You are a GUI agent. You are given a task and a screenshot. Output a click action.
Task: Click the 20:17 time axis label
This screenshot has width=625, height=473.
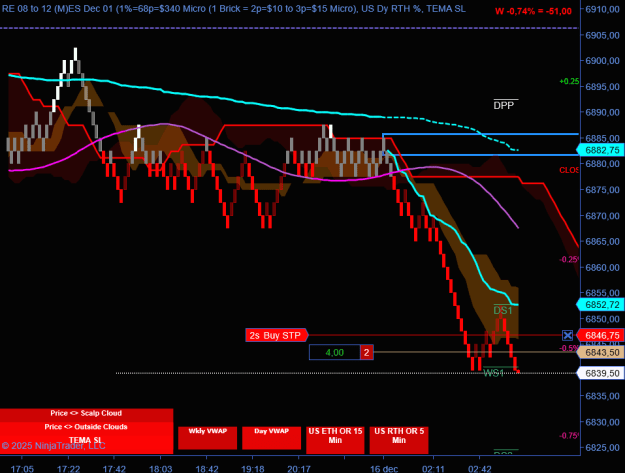pyautogui.click(x=299, y=469)
